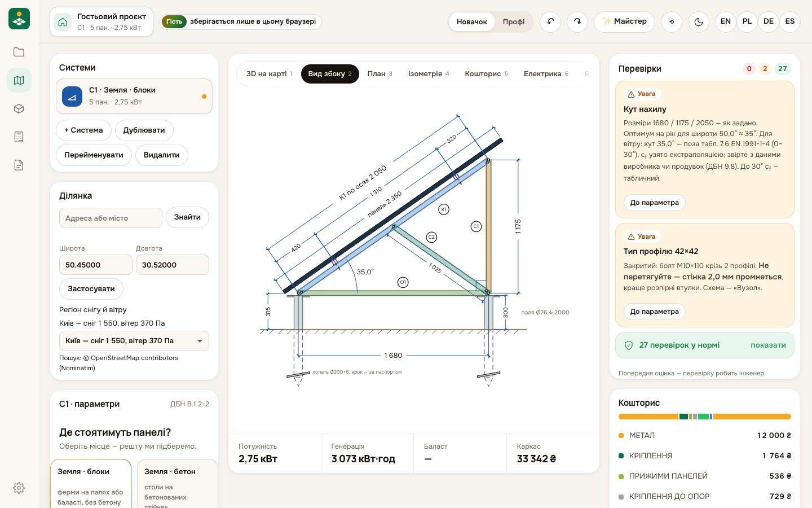Click the reset circular arrow icon

pyautogui.click(x=672, y=21)
